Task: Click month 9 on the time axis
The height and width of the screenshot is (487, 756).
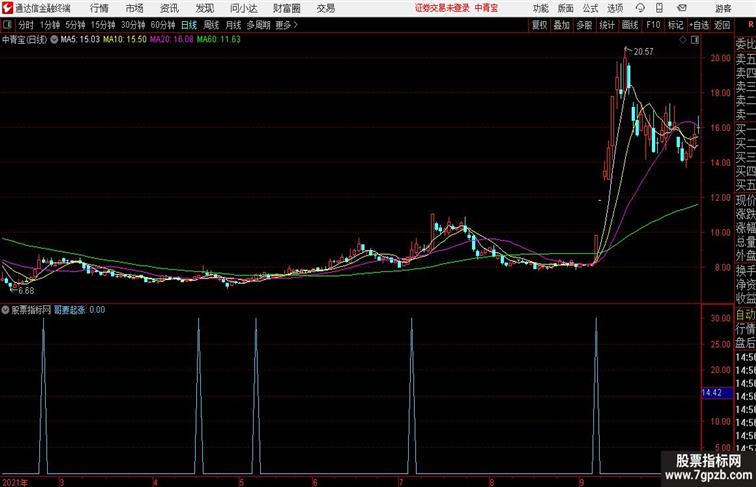Action: pos(581,483)
